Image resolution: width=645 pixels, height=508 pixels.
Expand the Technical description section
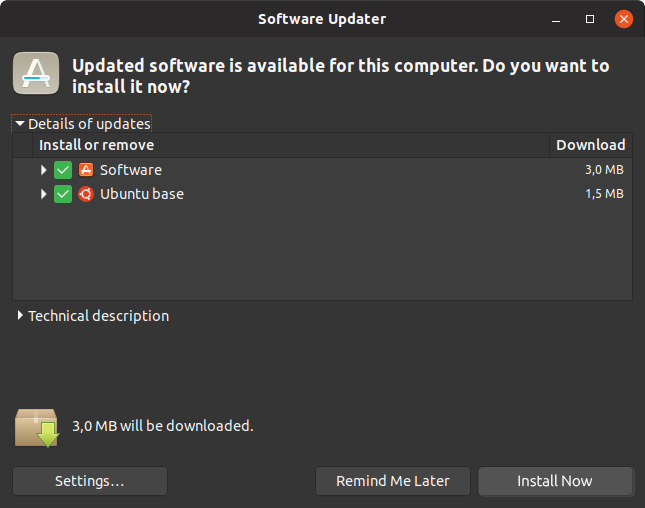[93, 316]
